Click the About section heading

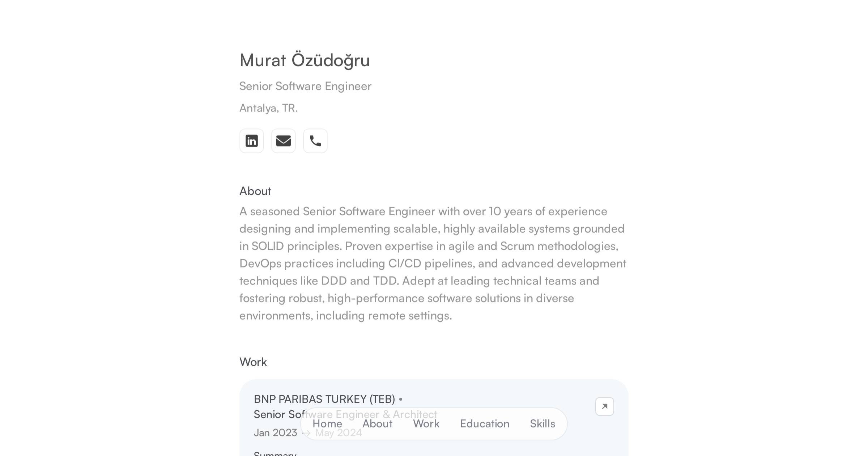point(255,191)
